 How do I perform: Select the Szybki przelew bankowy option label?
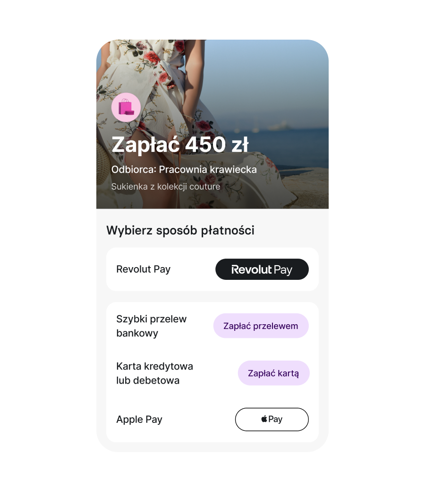[x=152, y=326]
